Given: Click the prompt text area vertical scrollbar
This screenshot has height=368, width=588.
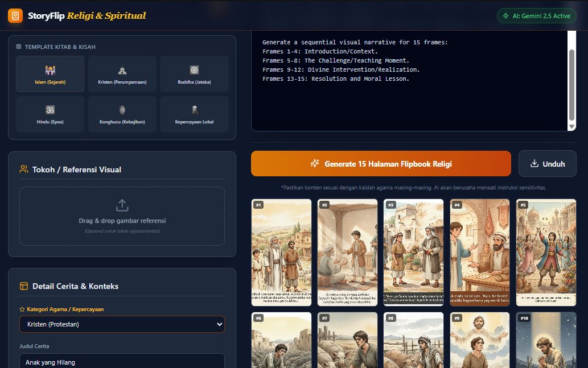Looking at the screenshot, I should pyautogui.click(x=572, y=84).
